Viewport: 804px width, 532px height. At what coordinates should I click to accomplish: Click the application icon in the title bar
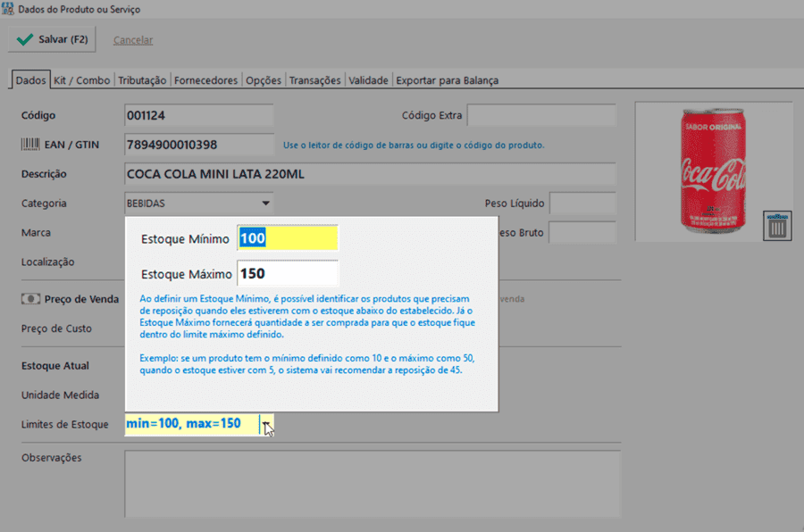9,9
